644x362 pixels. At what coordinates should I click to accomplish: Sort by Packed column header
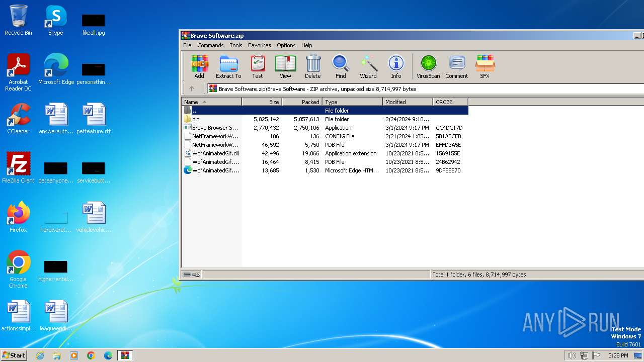coord(302,102)
